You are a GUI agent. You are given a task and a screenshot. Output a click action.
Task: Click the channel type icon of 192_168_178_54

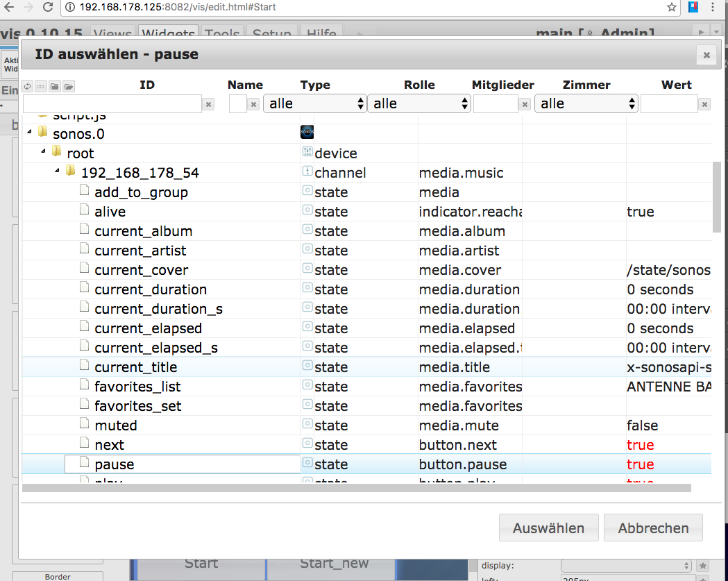pyautogui.click(x=307, y=171)
